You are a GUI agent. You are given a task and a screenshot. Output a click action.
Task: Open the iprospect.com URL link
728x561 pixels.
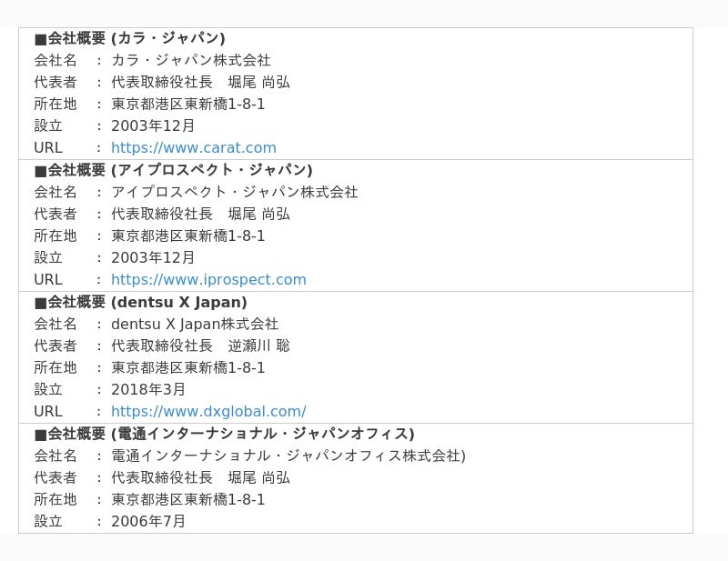click(208, 280)
